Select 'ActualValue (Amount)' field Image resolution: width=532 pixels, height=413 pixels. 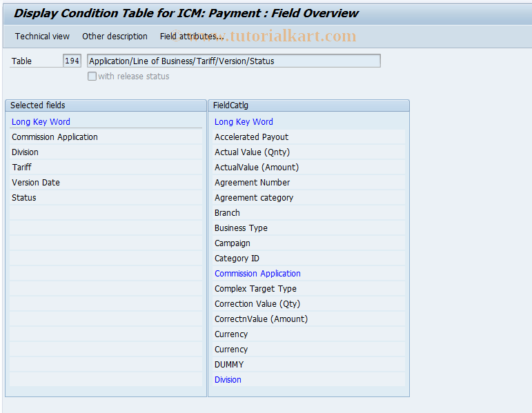(x=309, y=167)
